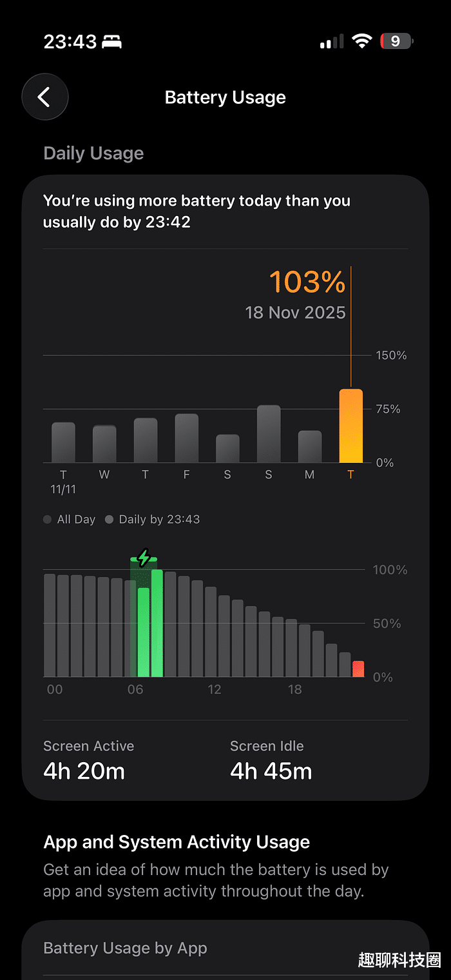Tap the Wi-Fi status icon
451x980 pixels.
coord(362,42)
